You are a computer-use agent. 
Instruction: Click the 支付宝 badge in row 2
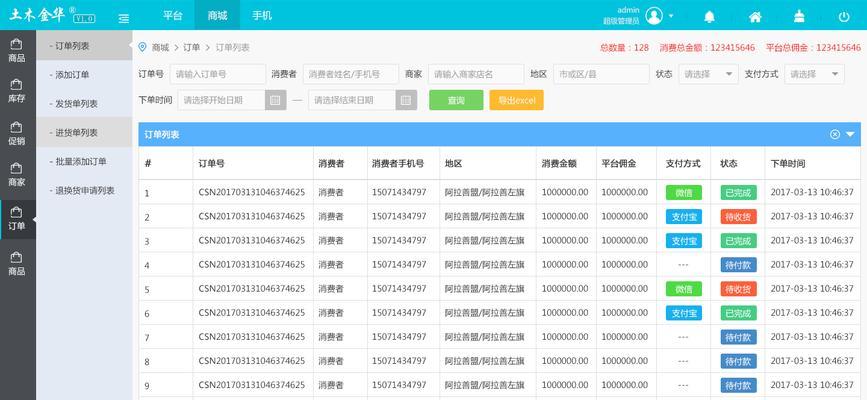[683, 216]
